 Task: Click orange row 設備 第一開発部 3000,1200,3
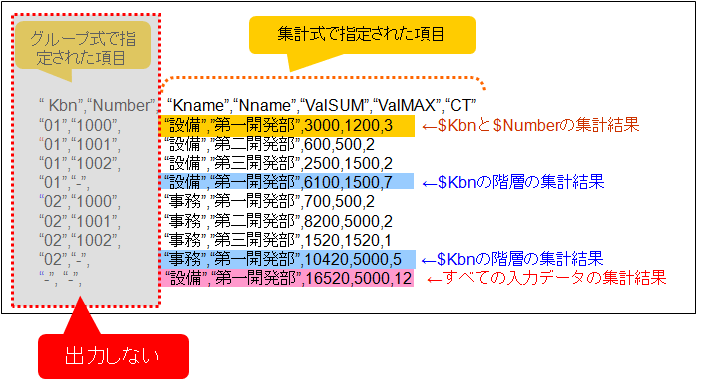(287, 126)
